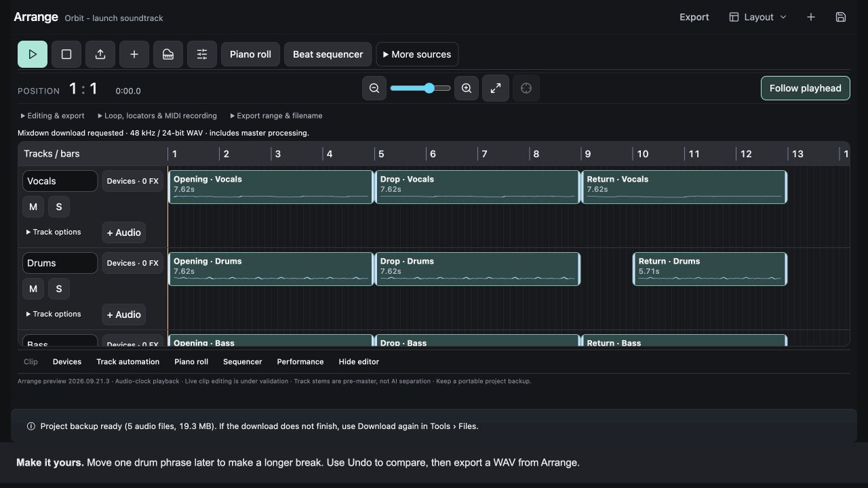Save the project with the floppy disk icon

point(841,17)
